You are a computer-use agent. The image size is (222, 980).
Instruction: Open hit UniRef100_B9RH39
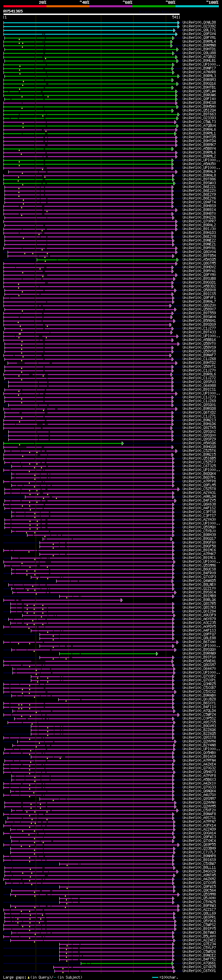199,535
